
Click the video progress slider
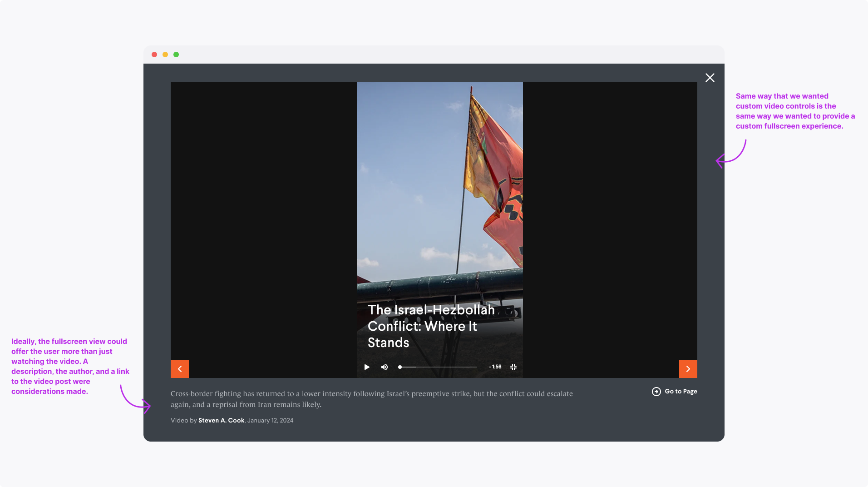(x=438, y=367)
